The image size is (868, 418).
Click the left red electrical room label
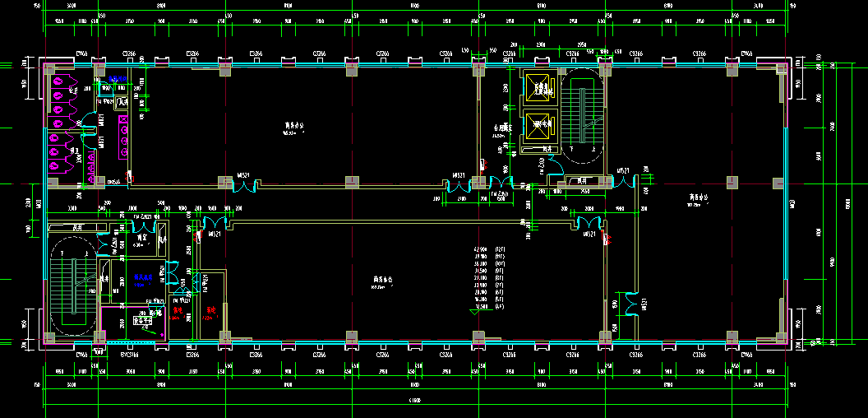click(177, 311)
